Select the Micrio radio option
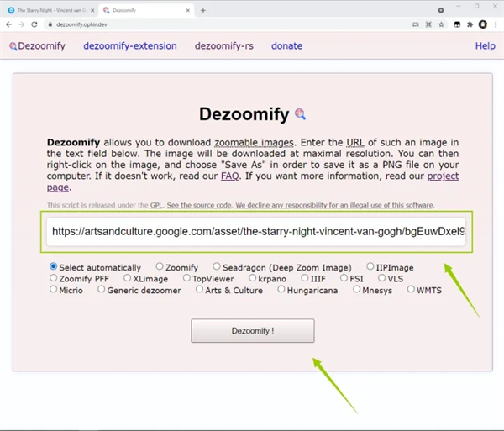 click(x=54, y=289)
